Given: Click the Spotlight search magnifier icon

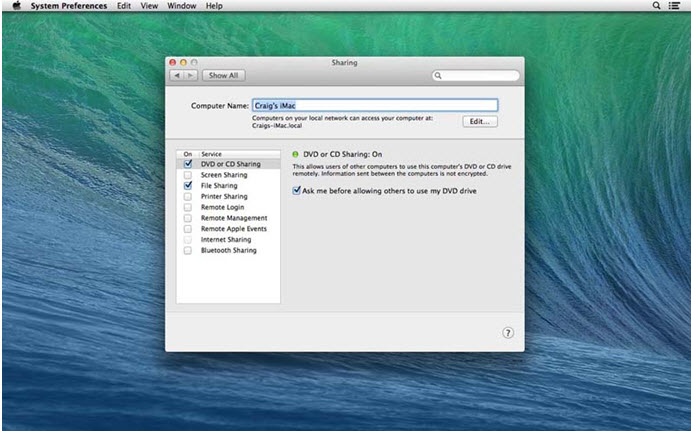Looking at the screenshot, I should pos(657,6).
